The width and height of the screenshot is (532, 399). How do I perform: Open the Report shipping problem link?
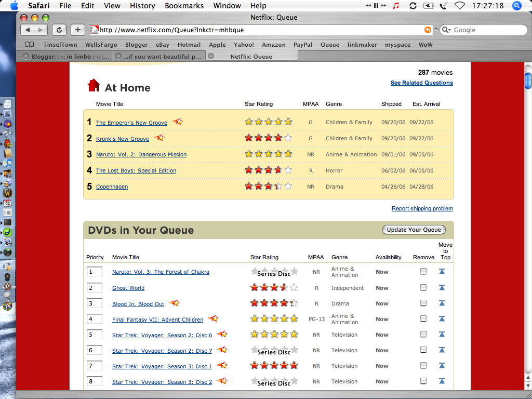coord(422,208)
